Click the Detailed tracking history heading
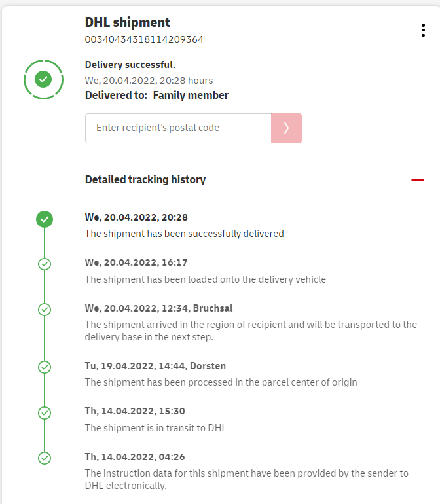Viewport: 440px width, 504px height. (145, 179)
